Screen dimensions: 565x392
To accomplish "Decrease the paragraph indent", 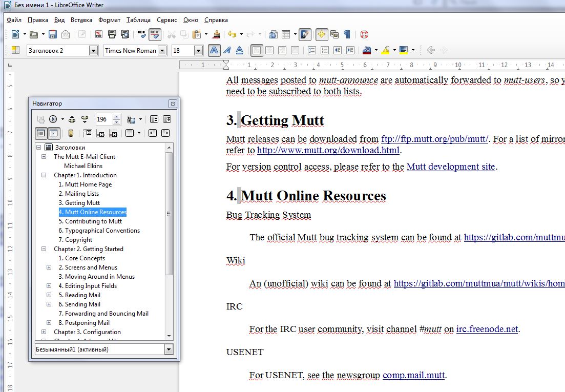I will pos(338,50).
